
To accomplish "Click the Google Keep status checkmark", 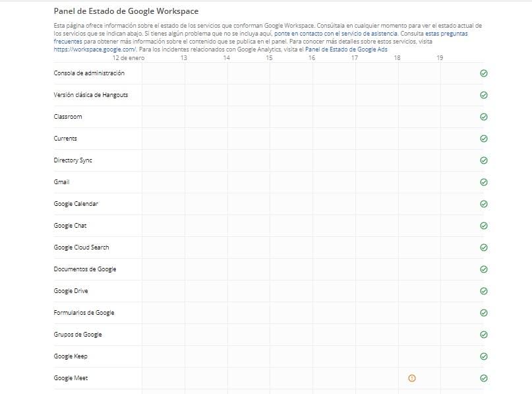I will coord(484,356).
